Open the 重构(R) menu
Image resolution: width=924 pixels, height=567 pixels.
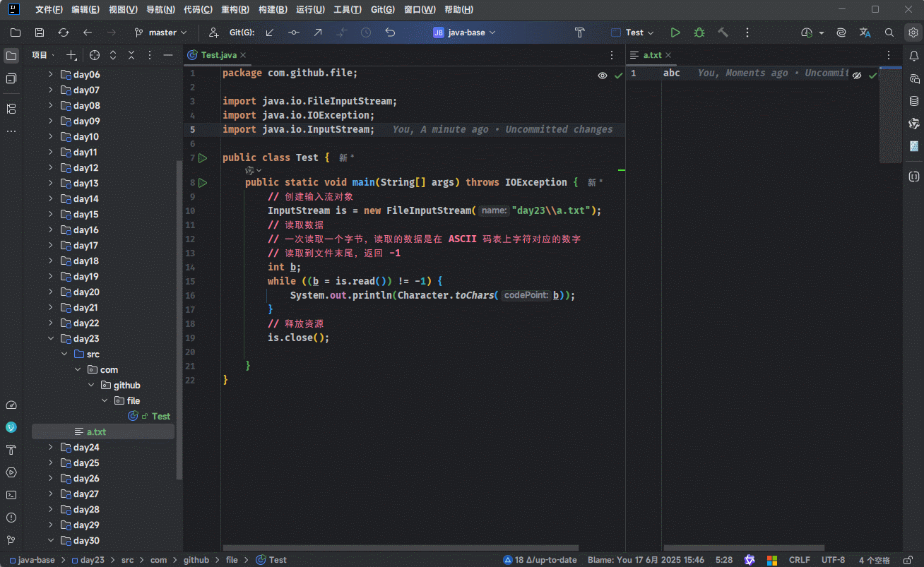tap(235, 10)
